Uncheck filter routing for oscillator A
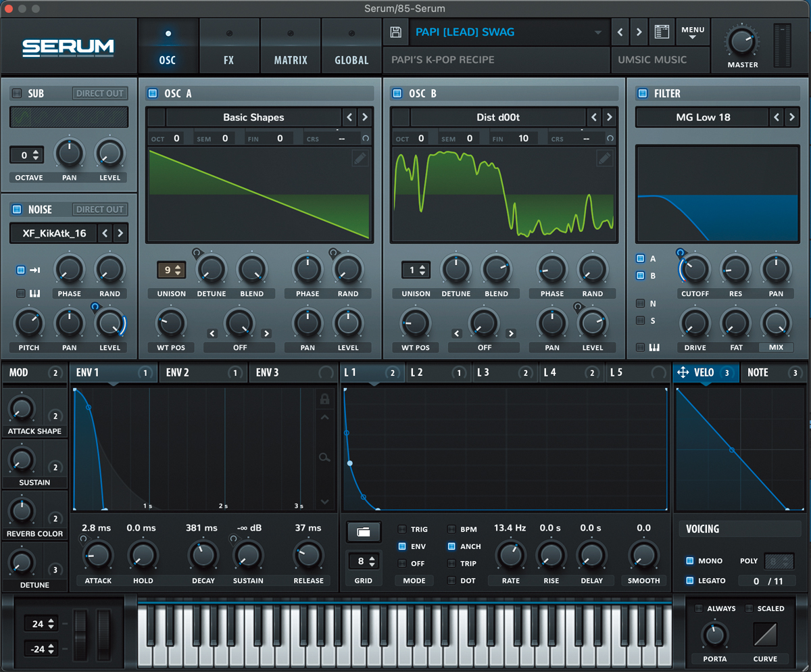This screenshot has height=672, width=811. coord(640,258)
